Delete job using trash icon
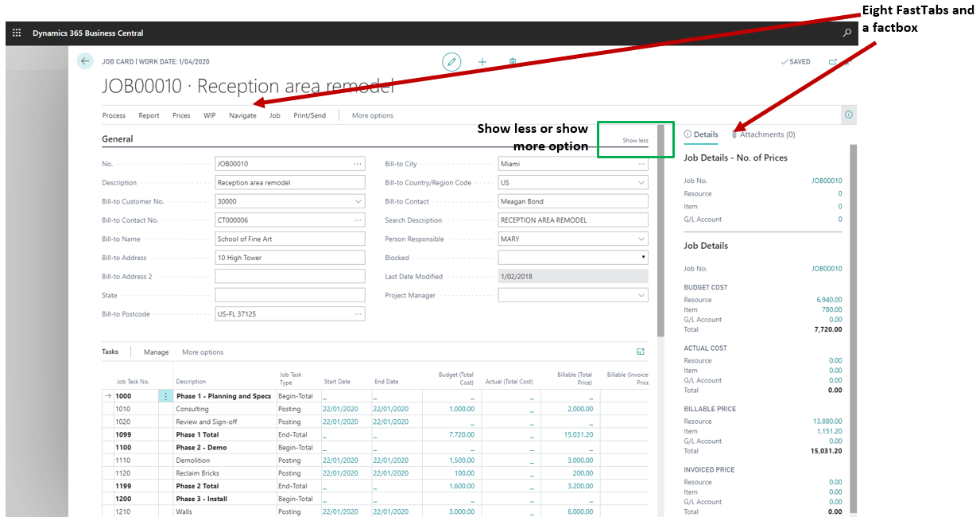The height and width of the screenshot is (521, 980). pyautogui.click(x=513, y=62)
